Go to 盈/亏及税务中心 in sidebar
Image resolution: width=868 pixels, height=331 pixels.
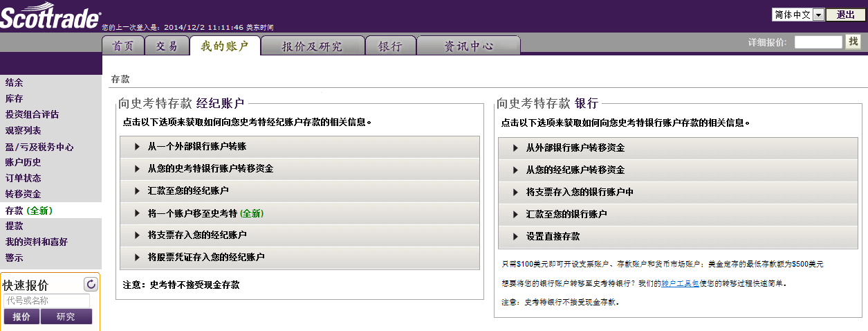point(39,147)
